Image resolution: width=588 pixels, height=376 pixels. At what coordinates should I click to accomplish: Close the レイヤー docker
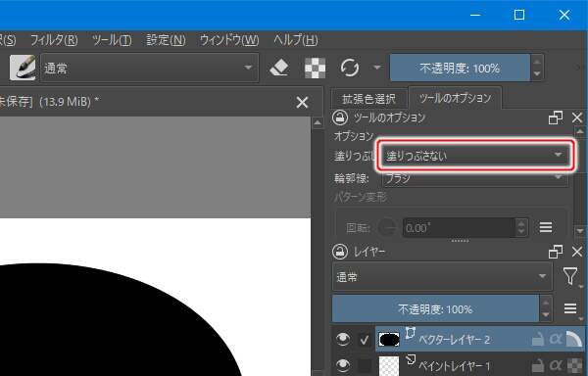tap(577, 252)
